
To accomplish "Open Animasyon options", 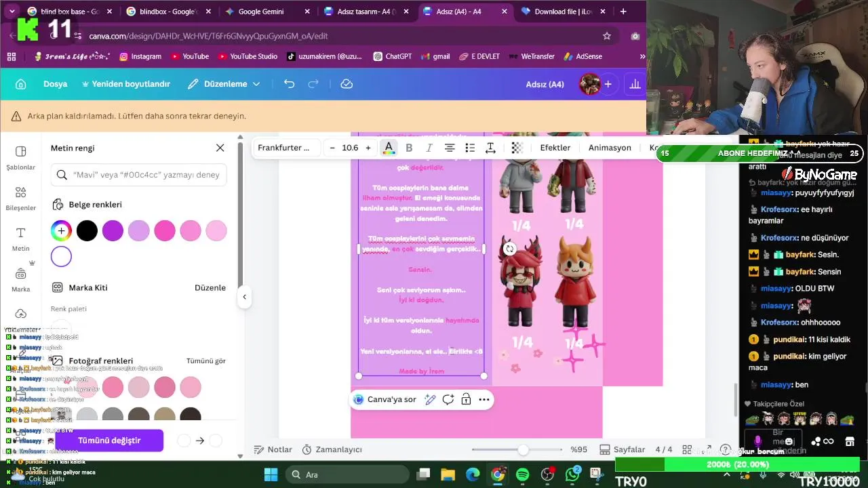I will pos(610,148).
